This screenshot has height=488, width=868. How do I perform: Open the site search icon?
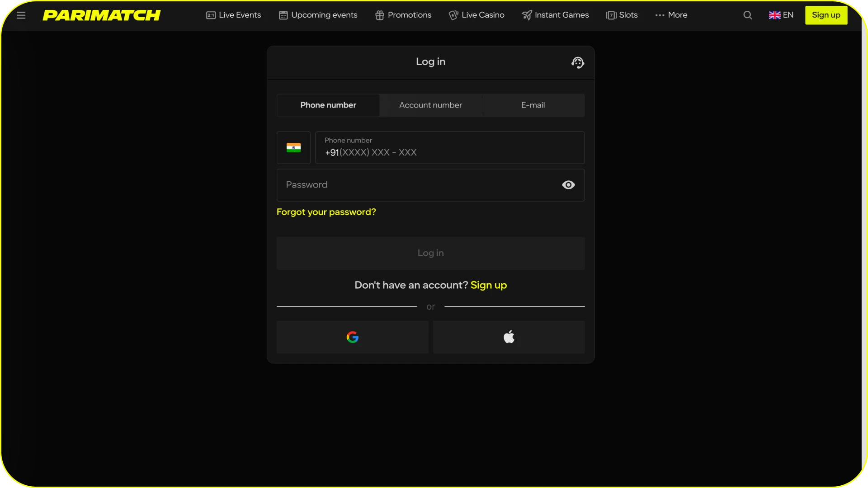click(x=748, y=15)
